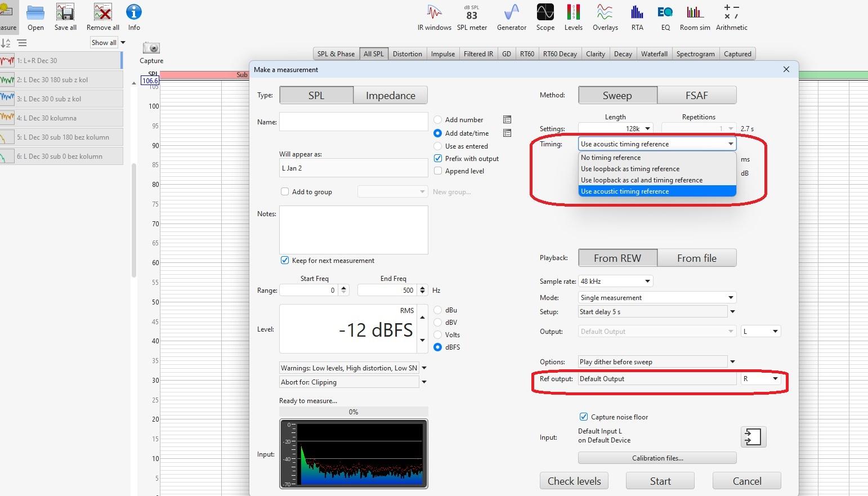The image size is (868, 496).
Task: Expand the Ref output channel R dropdown
Action: (x=760, y=379)
